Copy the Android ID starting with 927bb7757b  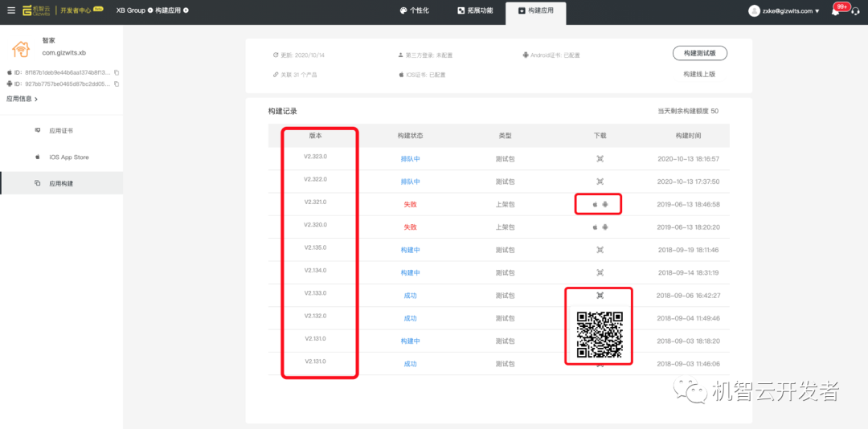point(117,84)
